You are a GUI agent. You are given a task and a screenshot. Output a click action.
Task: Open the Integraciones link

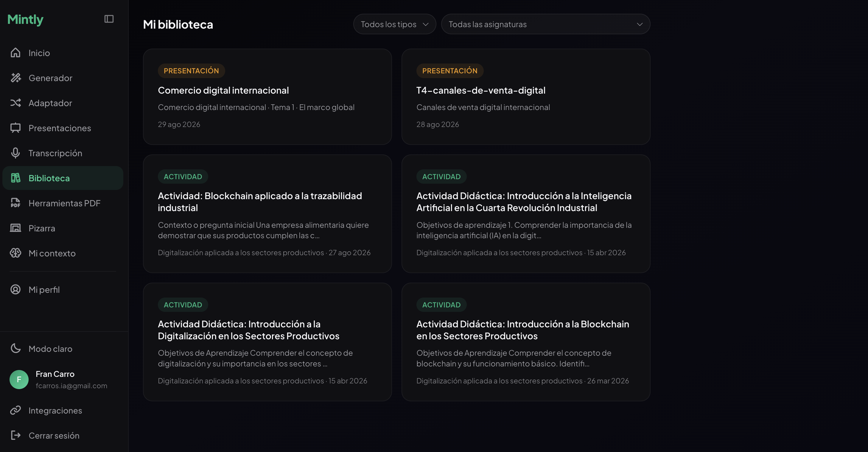[x=63, y=411]
